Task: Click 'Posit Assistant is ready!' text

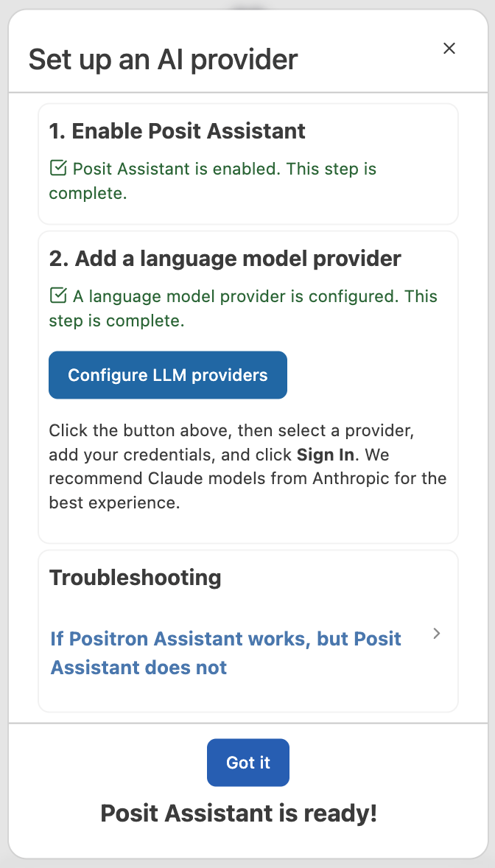Action: click(x=239, y=813)
